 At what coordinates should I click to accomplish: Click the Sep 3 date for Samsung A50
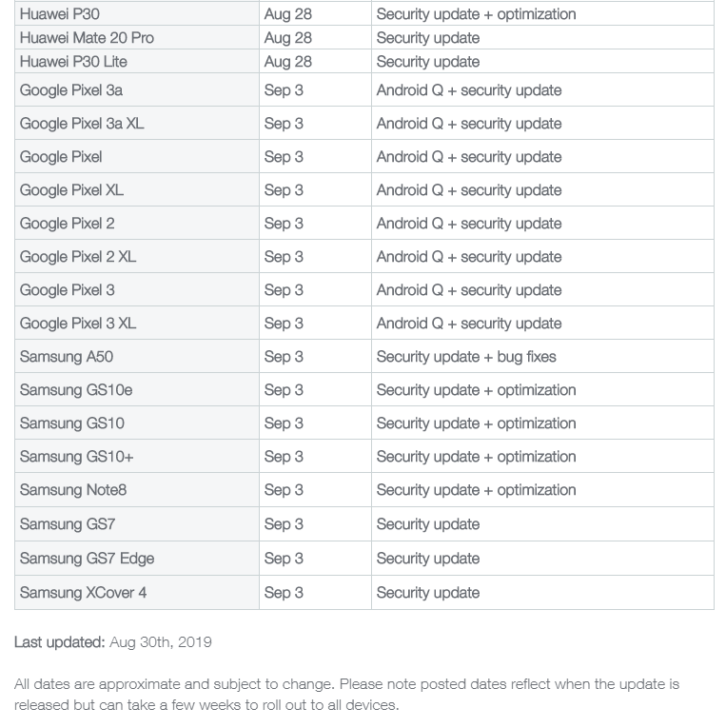tap(284, 357)
